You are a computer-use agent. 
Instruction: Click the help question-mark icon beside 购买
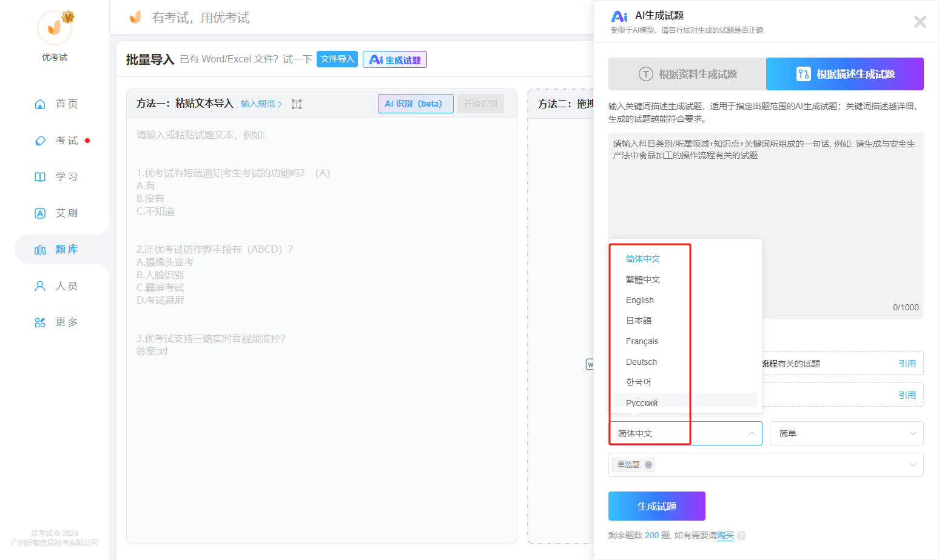[x=741, y=536]
